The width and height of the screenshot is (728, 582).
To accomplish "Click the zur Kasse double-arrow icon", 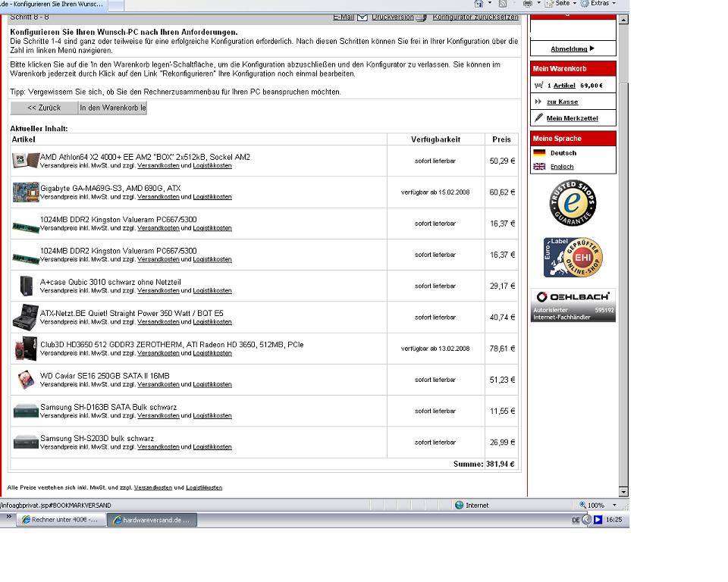I will (x=538, y=102).
